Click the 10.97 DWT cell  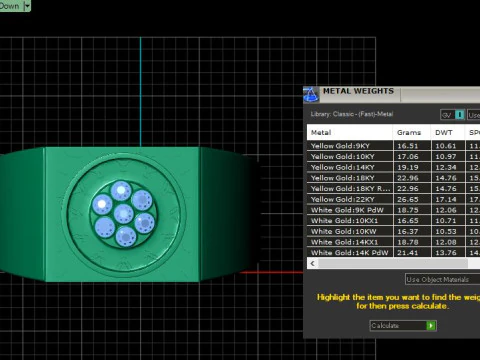448,156
